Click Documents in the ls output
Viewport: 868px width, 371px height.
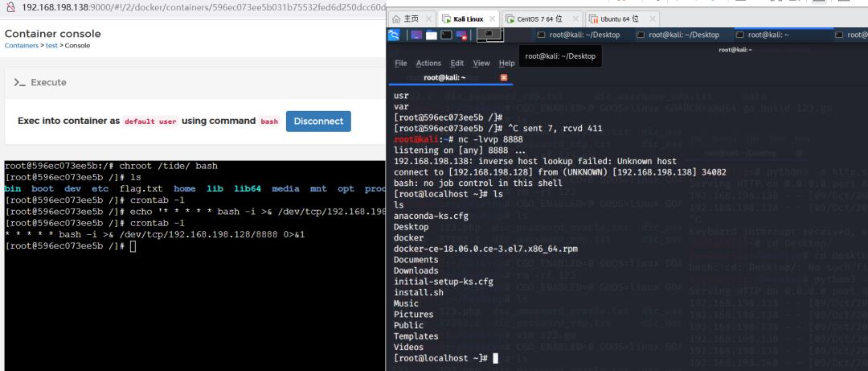[416, 259]
